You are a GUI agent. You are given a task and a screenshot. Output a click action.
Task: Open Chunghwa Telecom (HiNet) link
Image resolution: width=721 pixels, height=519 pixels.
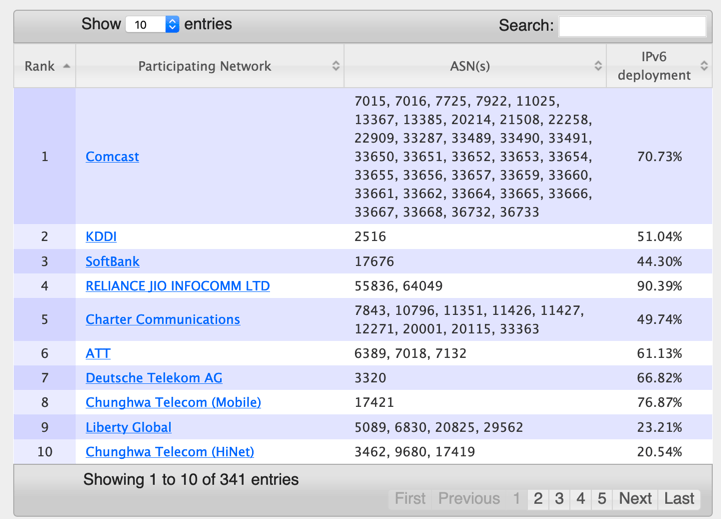pyautogui.click(x=170, y=452)
